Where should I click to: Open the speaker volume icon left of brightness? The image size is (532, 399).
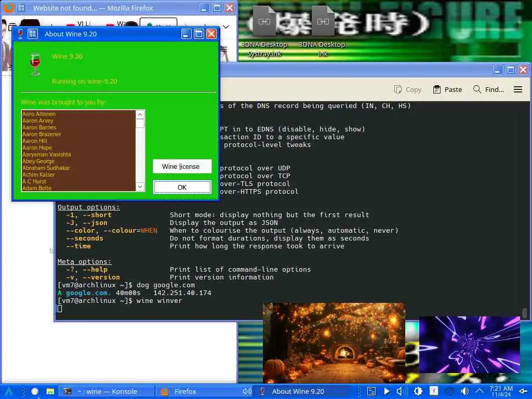[402, 392]
